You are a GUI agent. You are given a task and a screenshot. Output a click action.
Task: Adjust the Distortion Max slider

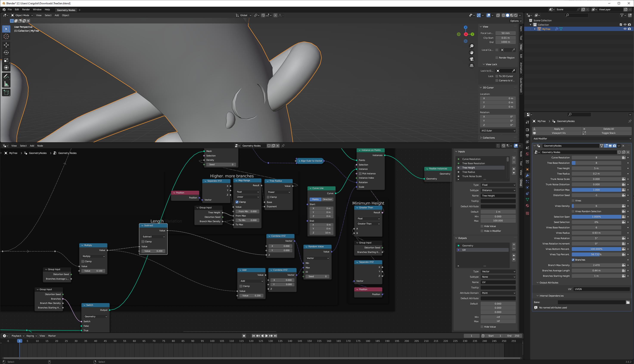tap(596, 190)
